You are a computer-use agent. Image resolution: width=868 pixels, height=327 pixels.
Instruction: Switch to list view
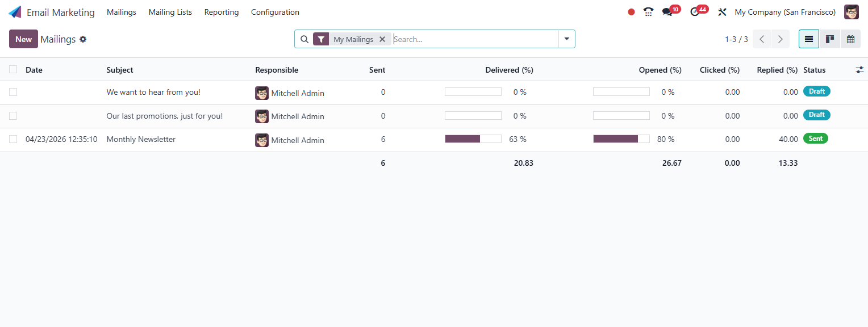(x=809, y=39)
